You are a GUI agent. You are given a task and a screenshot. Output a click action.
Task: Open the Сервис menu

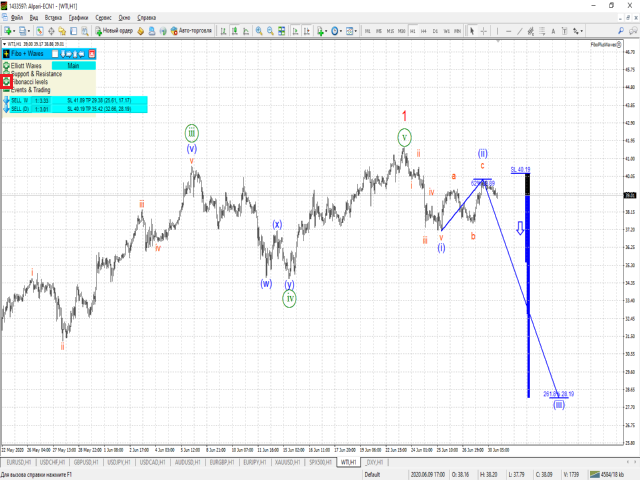[103, 18]
